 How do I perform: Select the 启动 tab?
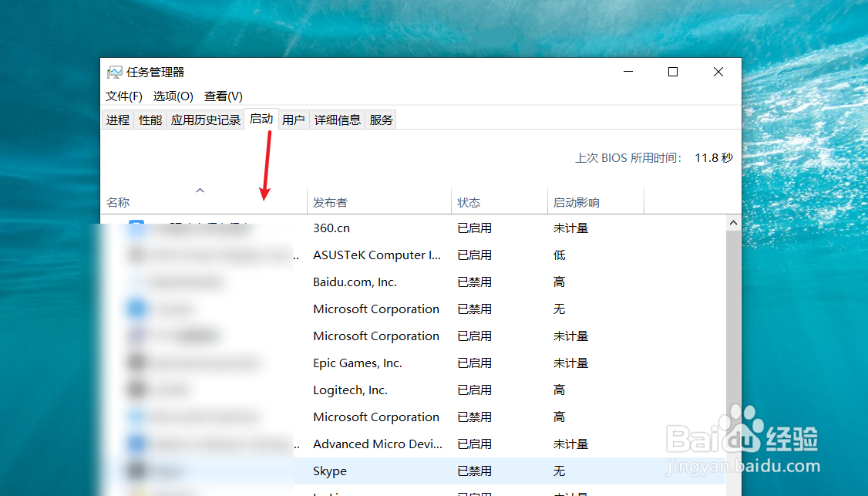(261, 119)
